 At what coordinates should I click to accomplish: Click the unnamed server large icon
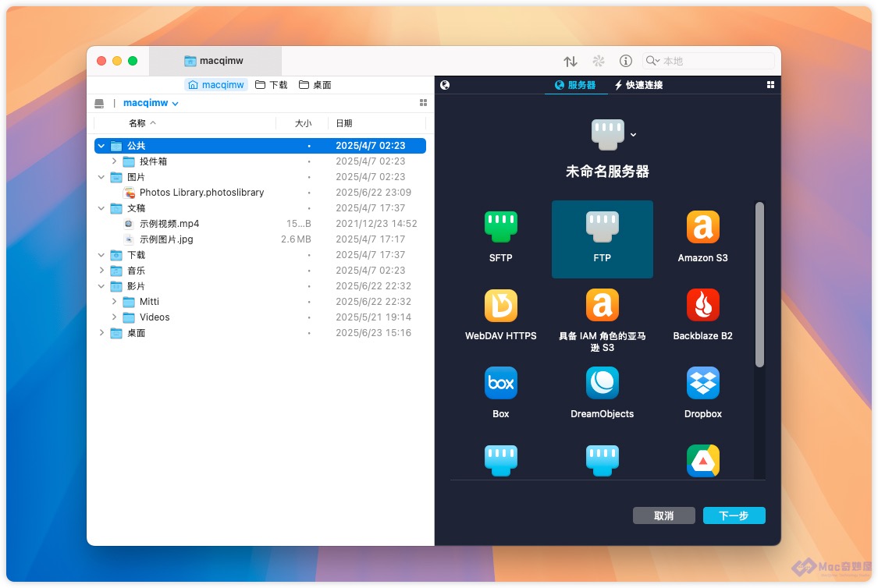pos(607,134)
